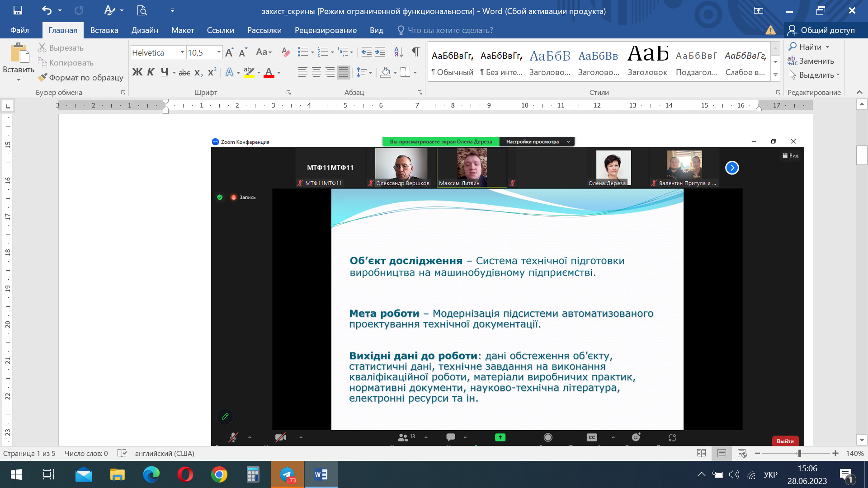Image resolution: width=868 pixels, height=488 pixels.
Task: Click the Undo arrow icon
Action: tap(47, 10)
